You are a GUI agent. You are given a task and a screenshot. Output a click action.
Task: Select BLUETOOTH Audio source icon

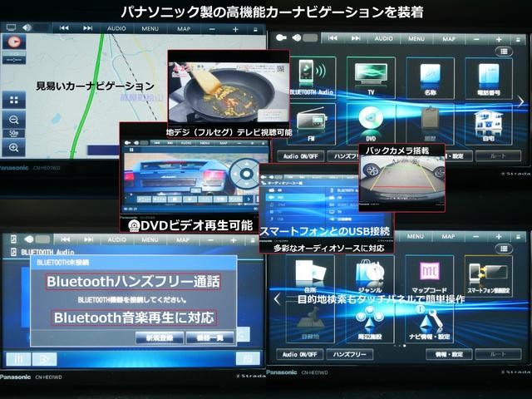(313, 77)
